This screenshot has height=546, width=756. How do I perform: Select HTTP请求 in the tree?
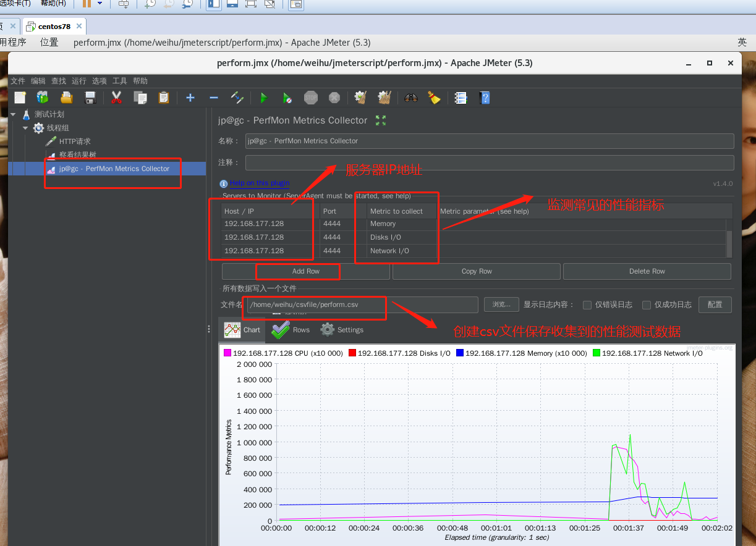coord(75,141)
